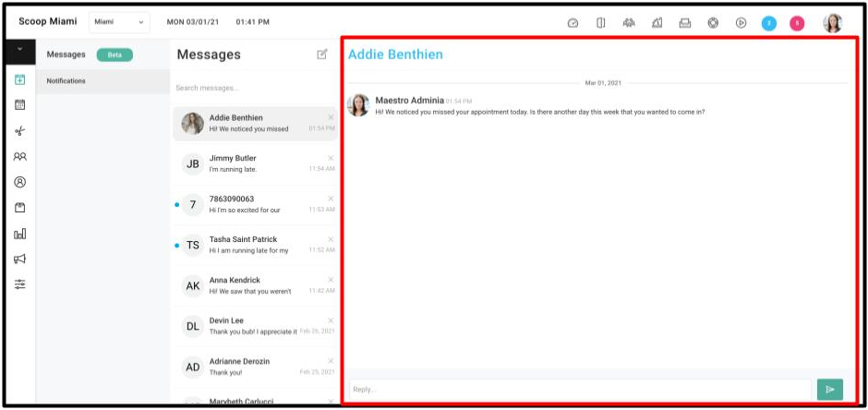Click the TS avatar circle
This screenshot has width=868, height=410.
[193, 245]
